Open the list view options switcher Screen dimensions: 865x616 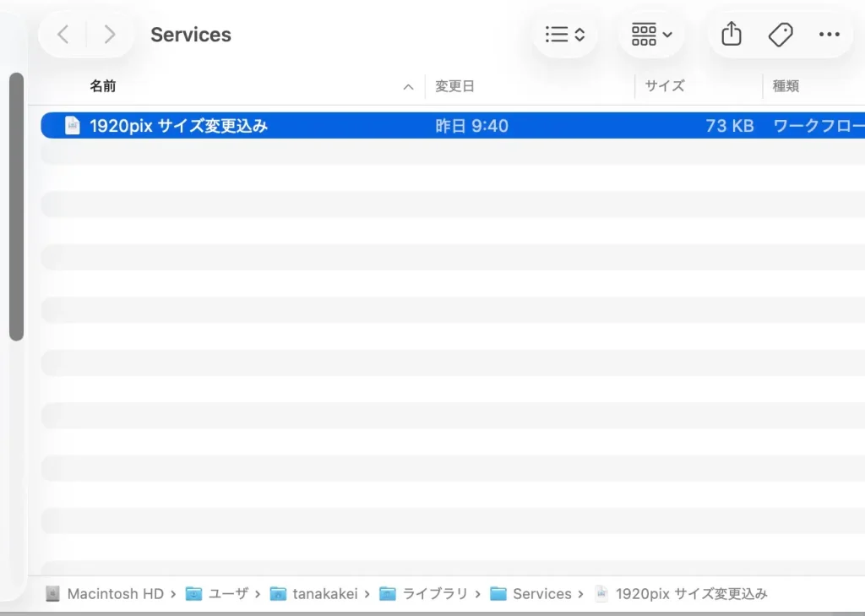[565, 35]
